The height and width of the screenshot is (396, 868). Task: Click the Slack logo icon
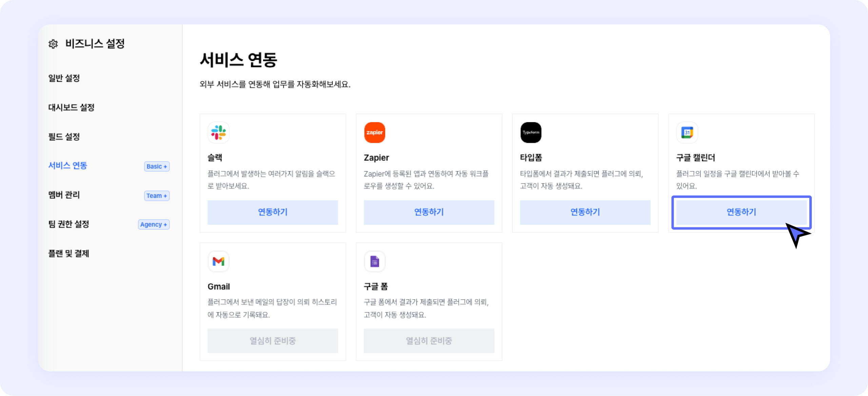(x=218, y=133)
